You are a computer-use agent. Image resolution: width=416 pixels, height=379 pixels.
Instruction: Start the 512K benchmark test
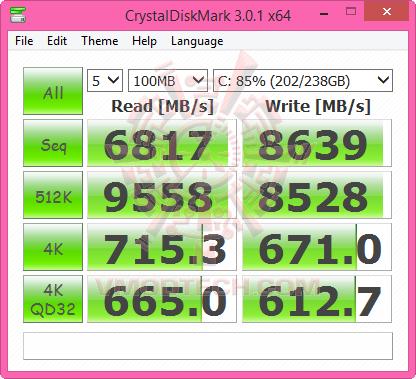coord(53,195)
